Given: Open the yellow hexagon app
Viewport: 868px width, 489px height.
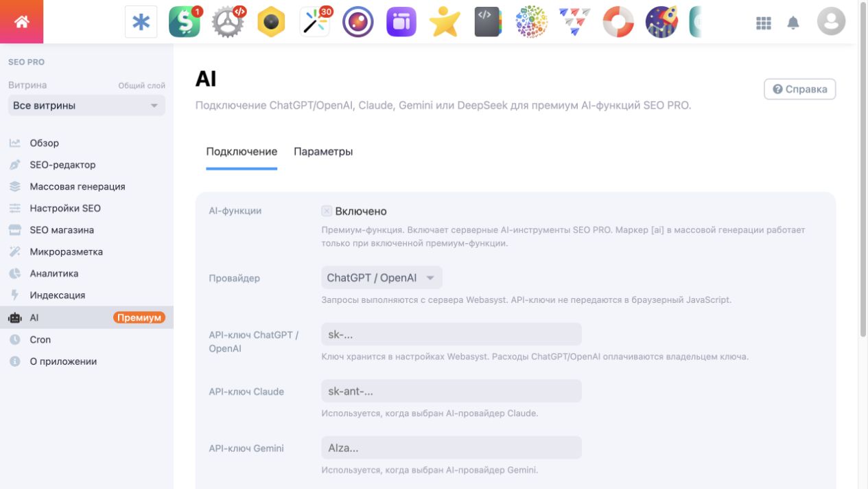Looking at the screenshot, I should [x=271, y=22].
